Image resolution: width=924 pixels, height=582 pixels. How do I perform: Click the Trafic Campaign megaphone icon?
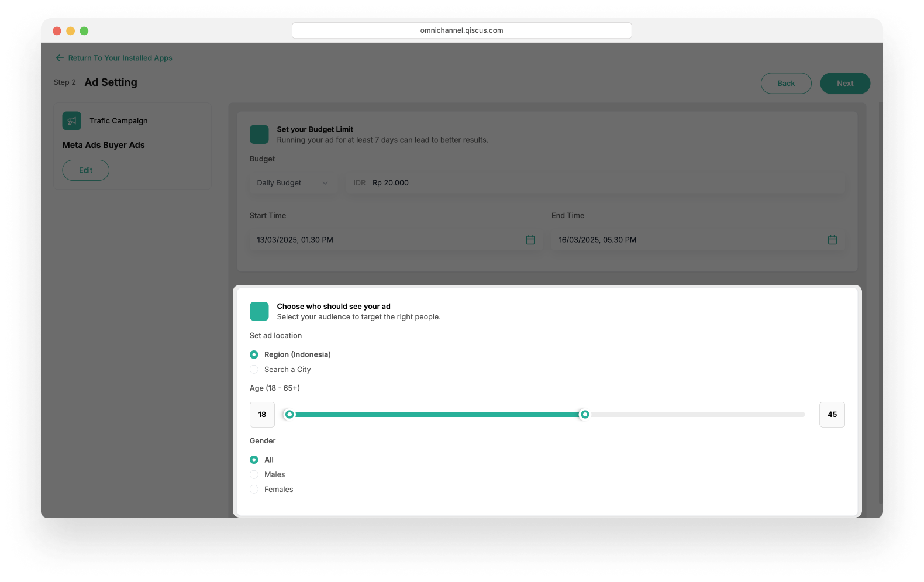tap(72, 121)
